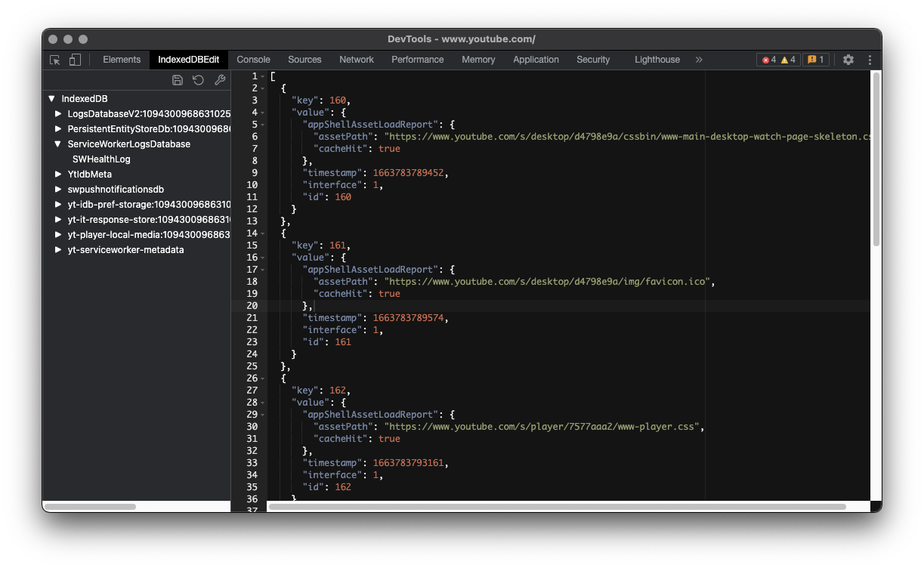Open the three-dot customize DevTools menu
This screenshot has height=568, width=924.
tap(870, 60)
